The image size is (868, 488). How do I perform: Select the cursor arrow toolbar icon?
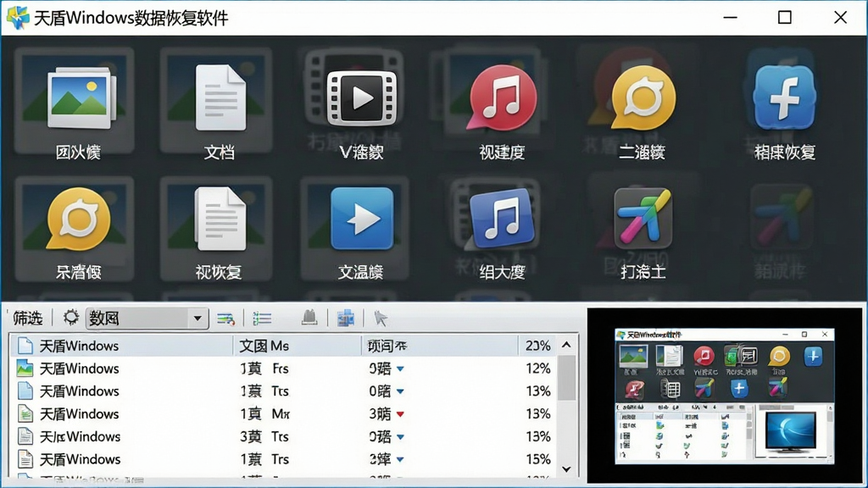(381, 319)
